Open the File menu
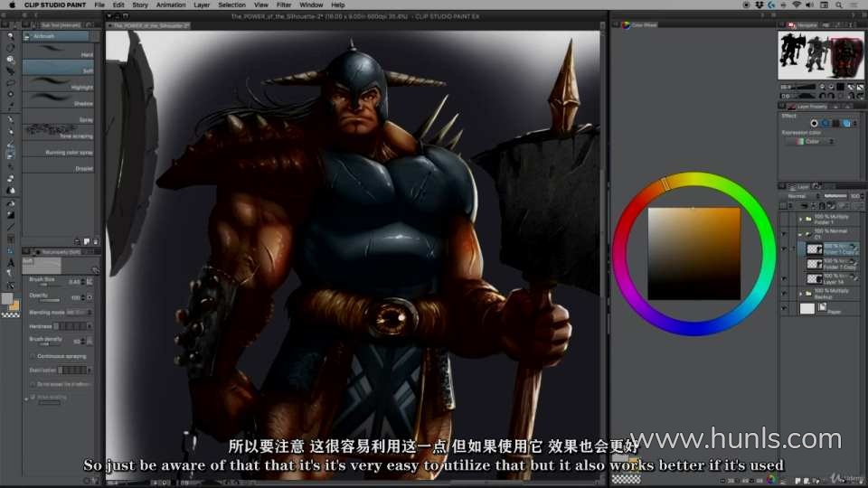Viewport: 868px width, 488px height. click(99, 5)
